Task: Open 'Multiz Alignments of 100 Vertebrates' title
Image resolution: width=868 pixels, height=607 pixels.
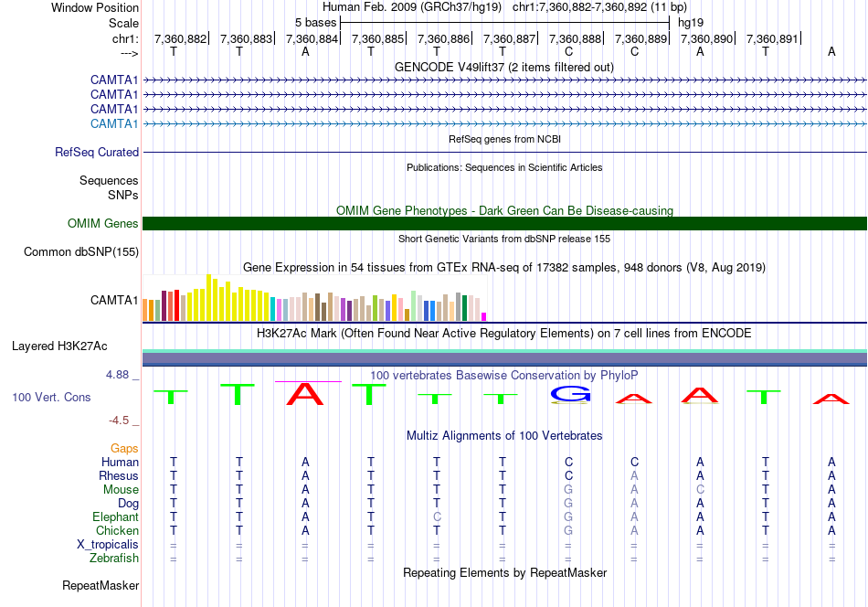Action: [x=504, y=436]
